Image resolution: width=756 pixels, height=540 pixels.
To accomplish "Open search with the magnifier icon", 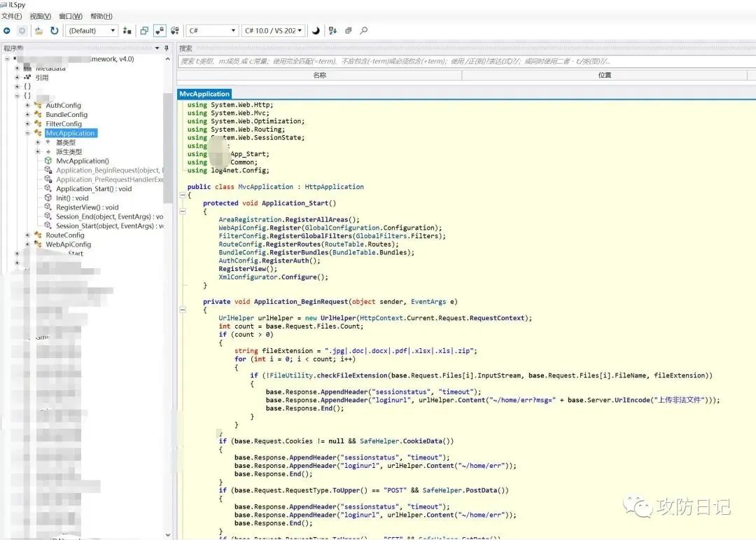I will click(363, 31).
